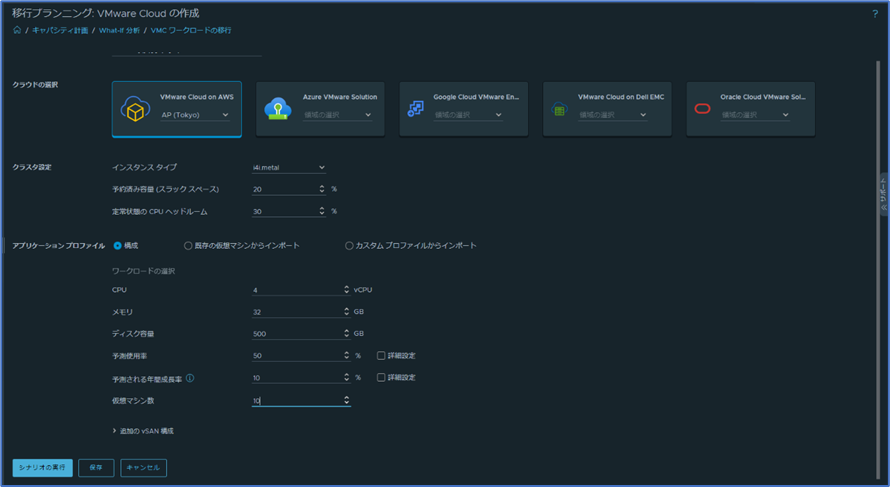The height and width of the screenshot is (487, 890).
Task: Click the vertical page scrollbar
Action: click(878, 271)
